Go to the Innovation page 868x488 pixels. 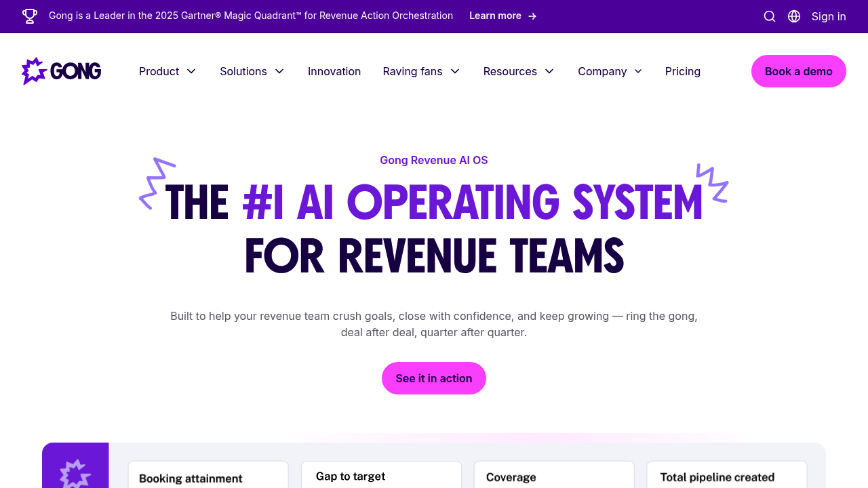334,71
